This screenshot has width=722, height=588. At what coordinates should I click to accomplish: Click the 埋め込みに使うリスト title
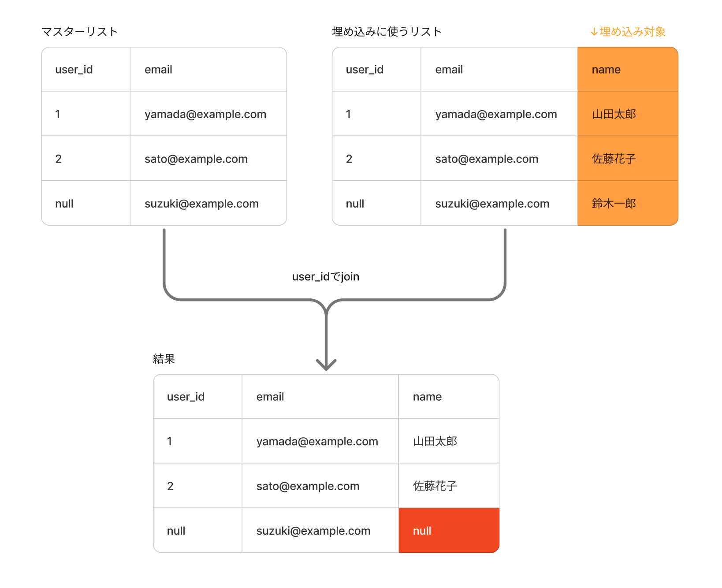click(387, 32)
